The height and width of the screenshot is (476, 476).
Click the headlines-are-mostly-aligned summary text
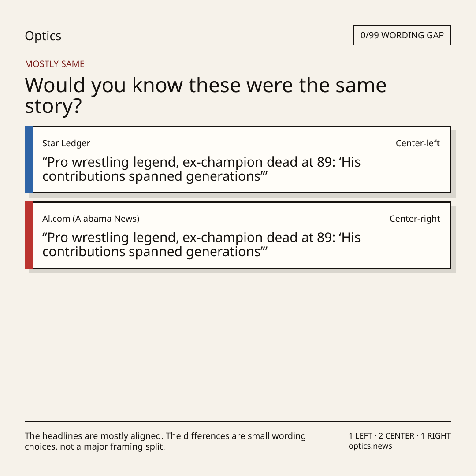(165, 441)
